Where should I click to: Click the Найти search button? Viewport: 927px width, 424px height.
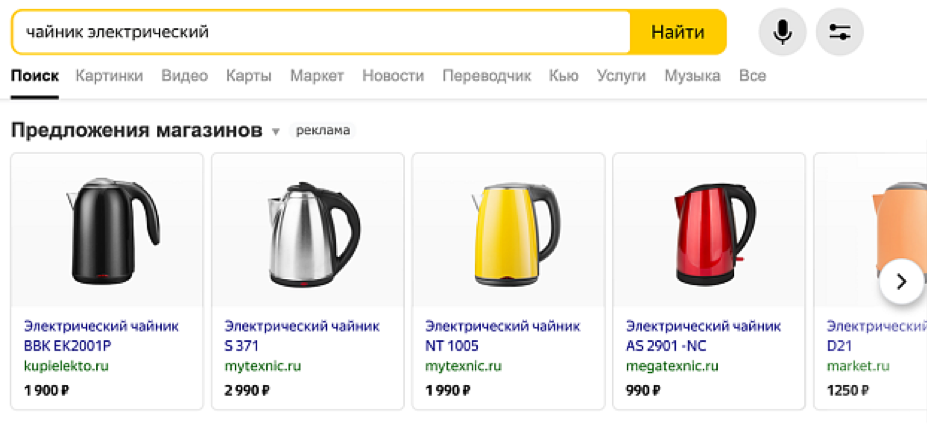click(x=678, y=32)
